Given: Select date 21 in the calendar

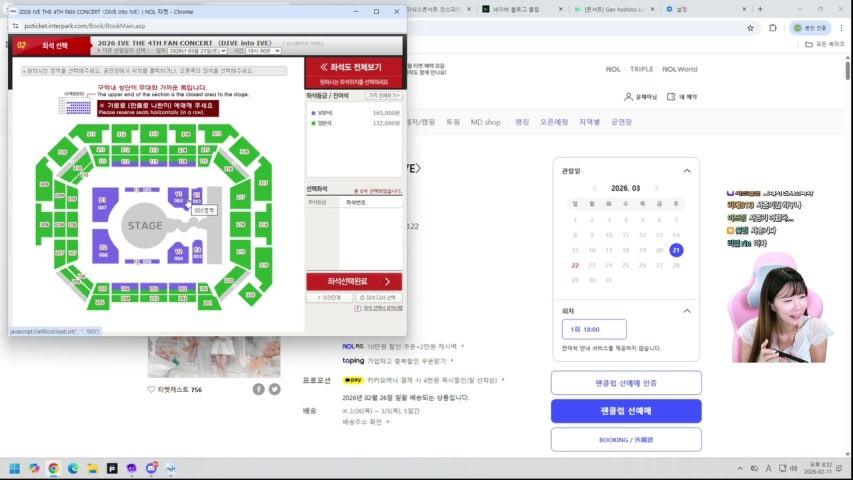Looking at the screenshot, I should tap(676, 250).
